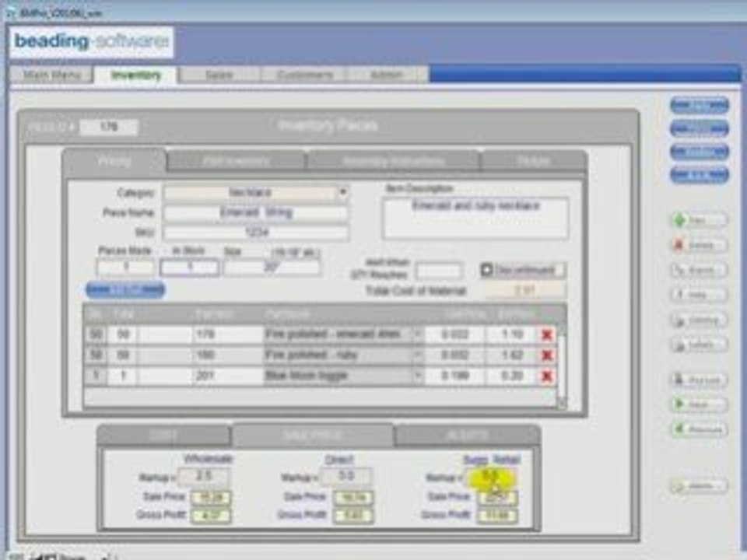This screenshot has width=747, height=560.
Task: Click the green plus New record button
Action: pos(699,220)
